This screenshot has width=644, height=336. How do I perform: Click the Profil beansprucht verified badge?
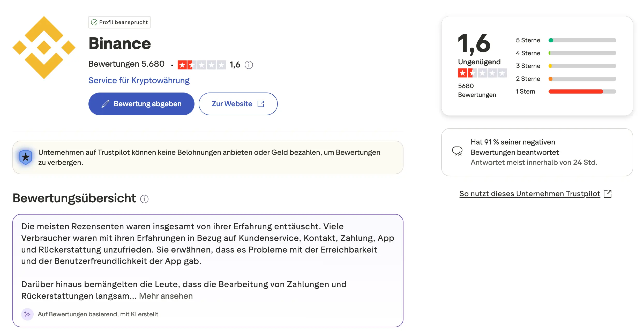tap(119, 22)
